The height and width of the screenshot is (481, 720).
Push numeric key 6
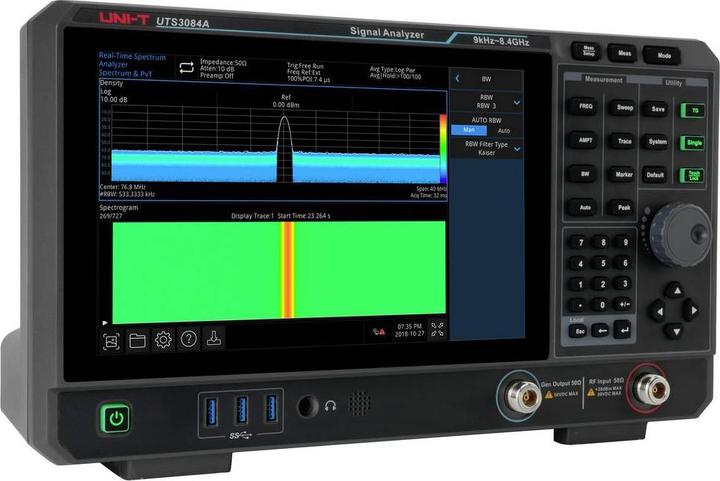click(625, 263)
